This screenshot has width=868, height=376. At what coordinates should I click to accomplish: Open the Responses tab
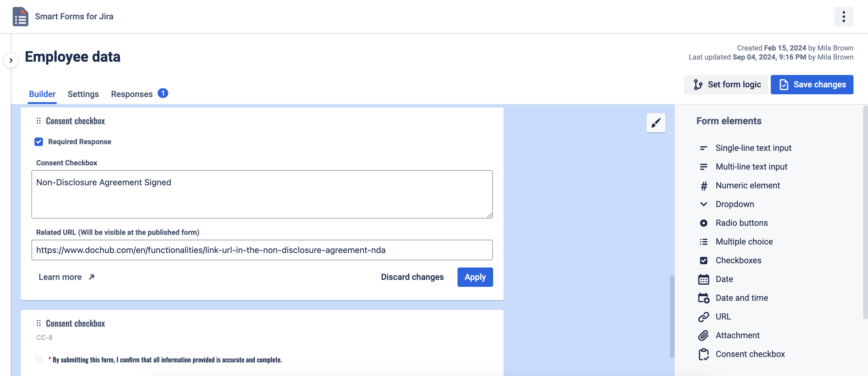(132, 94)
